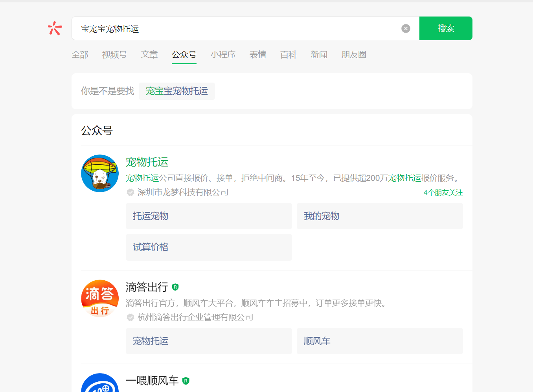Click the 公众号 section heading
Screen dimensions: 533x392
[97, 131]
